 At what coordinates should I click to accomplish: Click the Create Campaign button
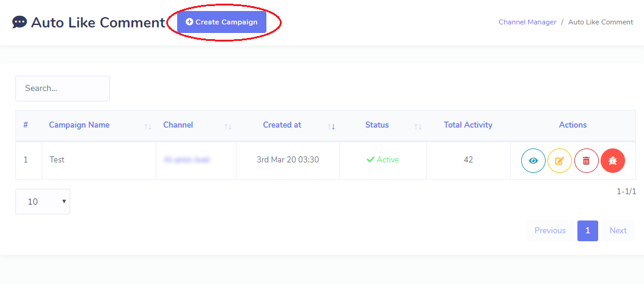(x=222, y=22)
